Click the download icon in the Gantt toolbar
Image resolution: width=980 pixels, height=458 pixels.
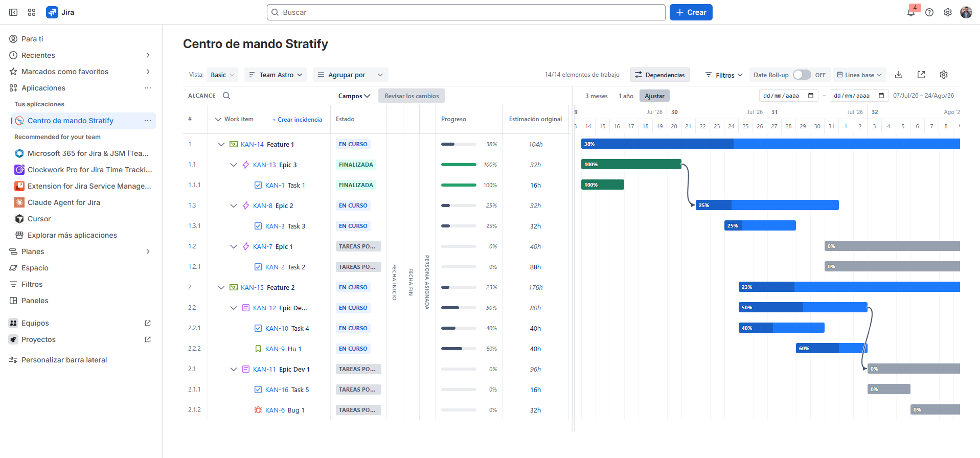pos(899,75)
